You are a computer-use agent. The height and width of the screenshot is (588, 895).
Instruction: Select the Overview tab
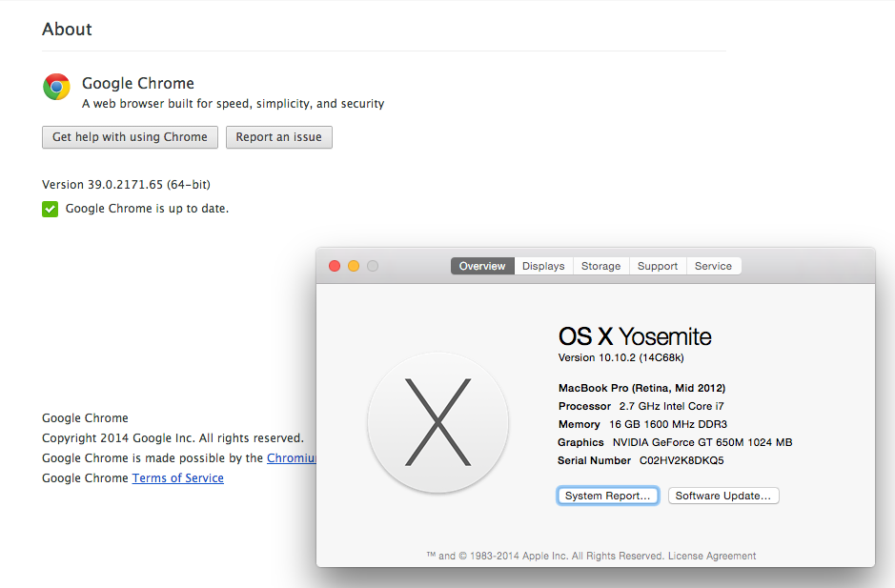[482, 266]
